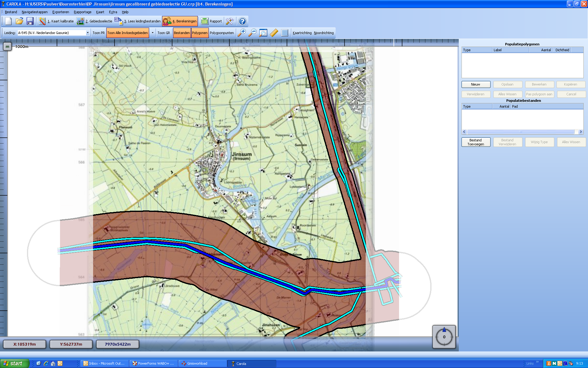Screen dimensions: 588x368
Task: Click the zoom out magnifier icon
Action: [252, 33]
